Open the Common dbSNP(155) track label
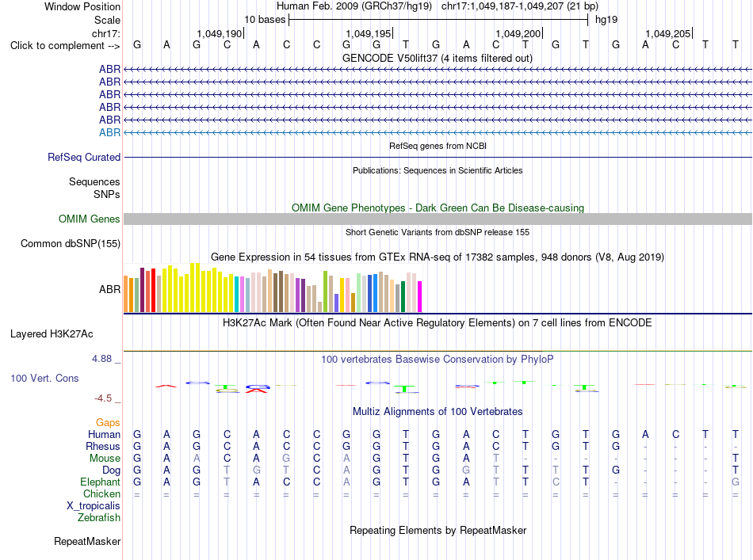753x560 pixels. [x=71, y=243]
